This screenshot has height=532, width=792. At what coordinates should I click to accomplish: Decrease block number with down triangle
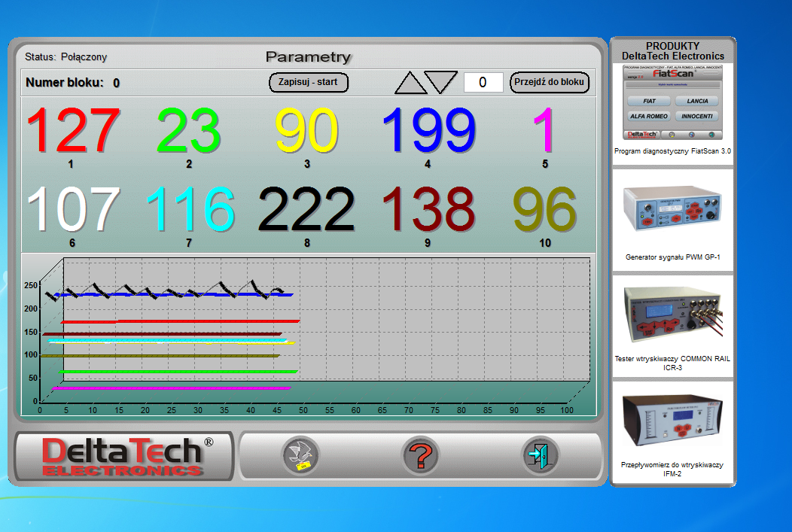(441, 82)
